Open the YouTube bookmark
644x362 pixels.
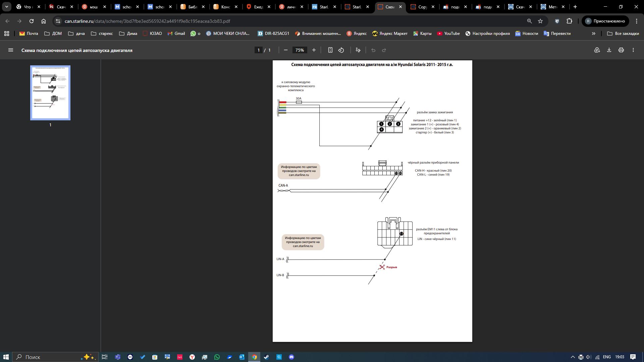(448, 34)
